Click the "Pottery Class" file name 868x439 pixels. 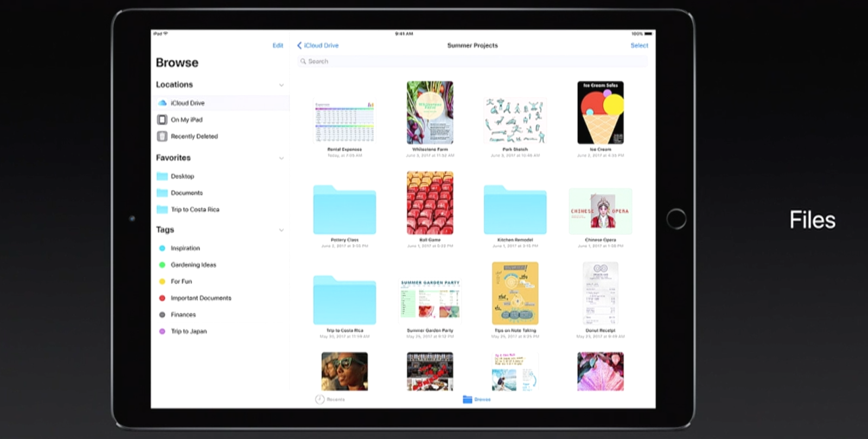tap(344, 240)
